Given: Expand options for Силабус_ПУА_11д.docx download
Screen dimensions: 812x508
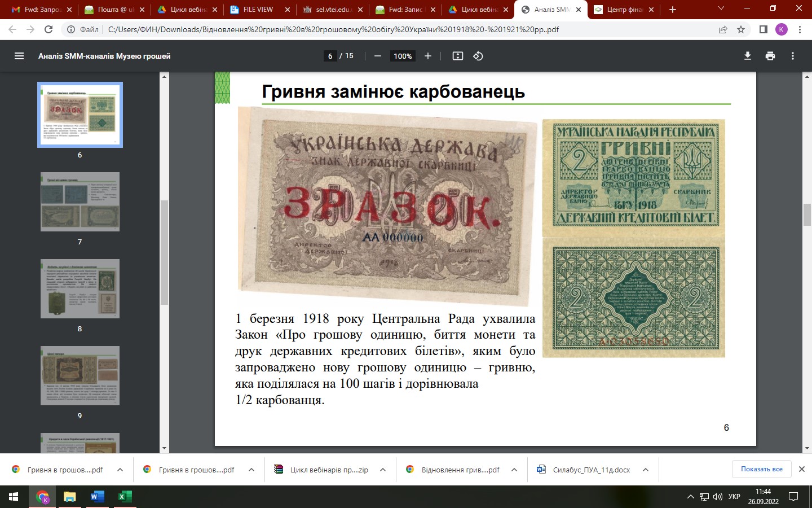Looking at the screenshot, I should pos(646,470).
